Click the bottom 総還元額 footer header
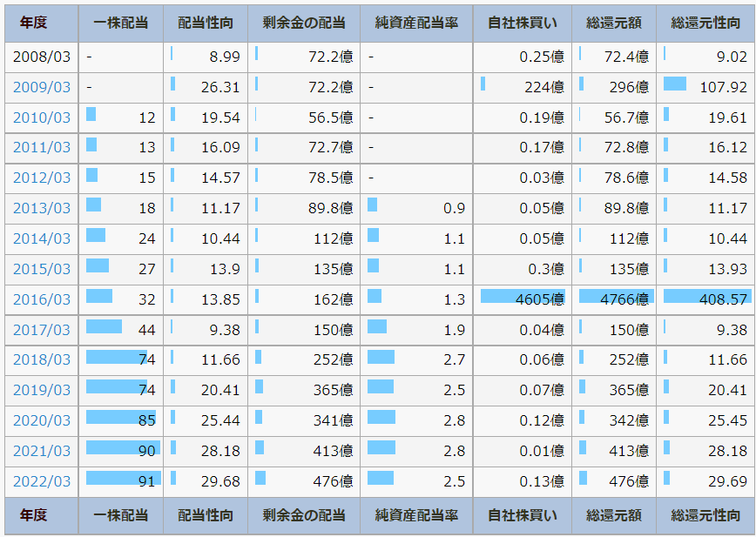Screen dimensions: 756x537 coord(614,515)
